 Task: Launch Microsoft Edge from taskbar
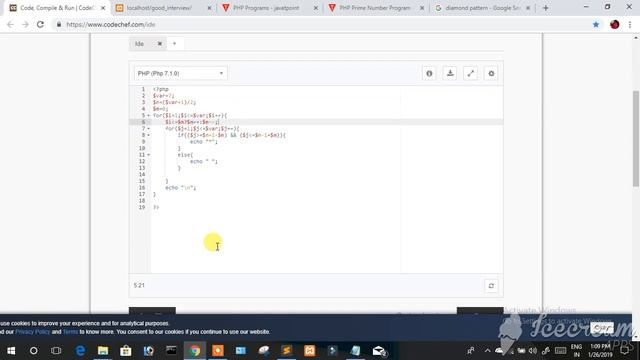click(80, 351)
